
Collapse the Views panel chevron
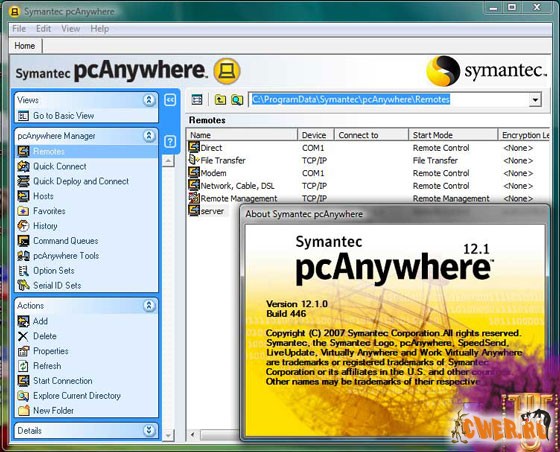coord(149,100)
